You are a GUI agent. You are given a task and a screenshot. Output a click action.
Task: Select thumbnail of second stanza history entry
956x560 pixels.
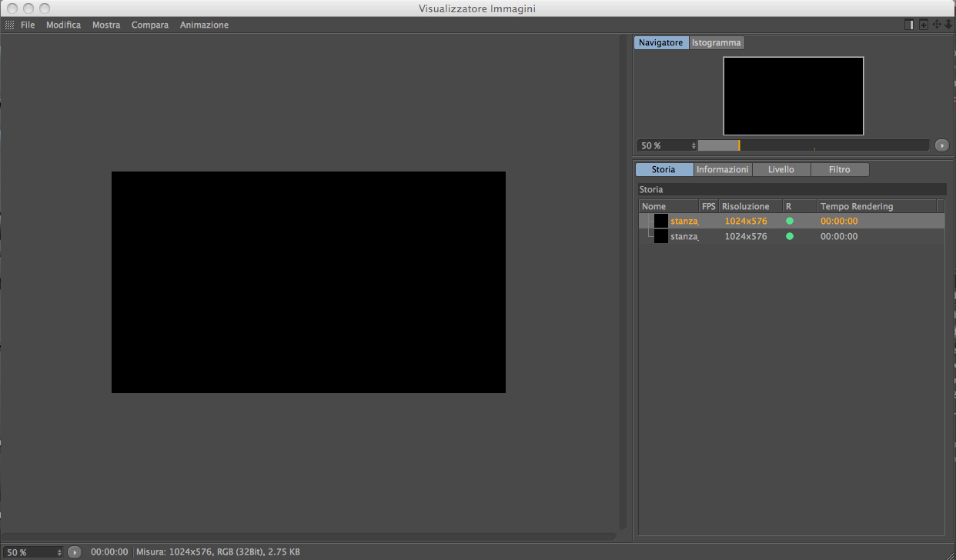(660, 236)
